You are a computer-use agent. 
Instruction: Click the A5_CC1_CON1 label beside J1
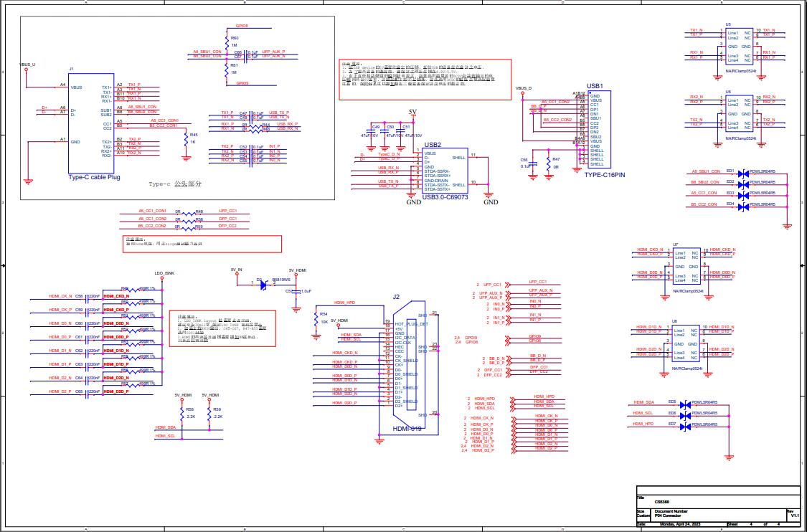[x=164, y=120]
